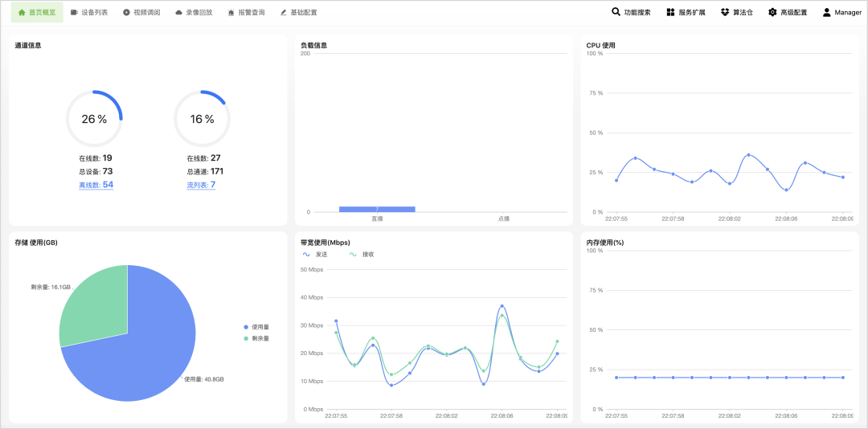
Task: Open the Manager account name
Action: point(848,12)
